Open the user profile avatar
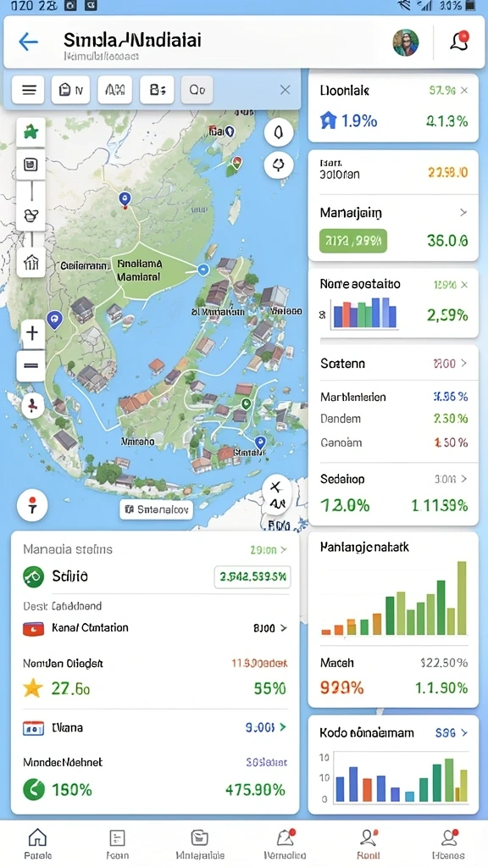488x868 pixels. (x=406, y=42)
